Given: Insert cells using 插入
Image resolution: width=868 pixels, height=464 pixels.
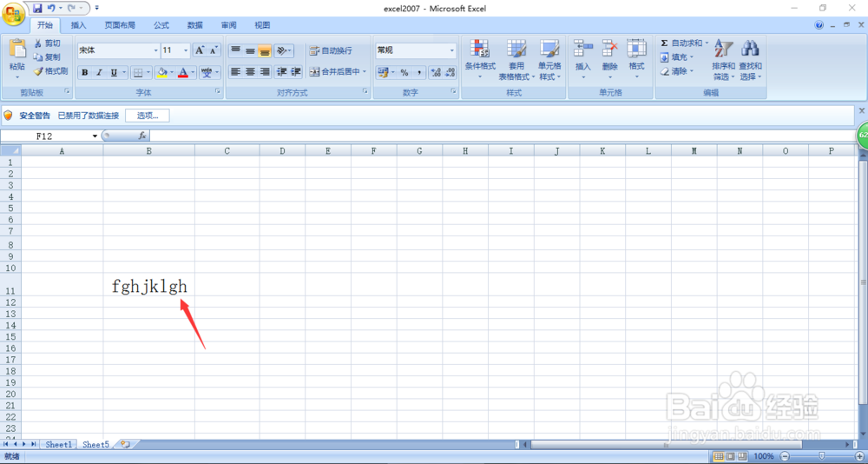Looking at the screenshot, I should tap(583, 59).
